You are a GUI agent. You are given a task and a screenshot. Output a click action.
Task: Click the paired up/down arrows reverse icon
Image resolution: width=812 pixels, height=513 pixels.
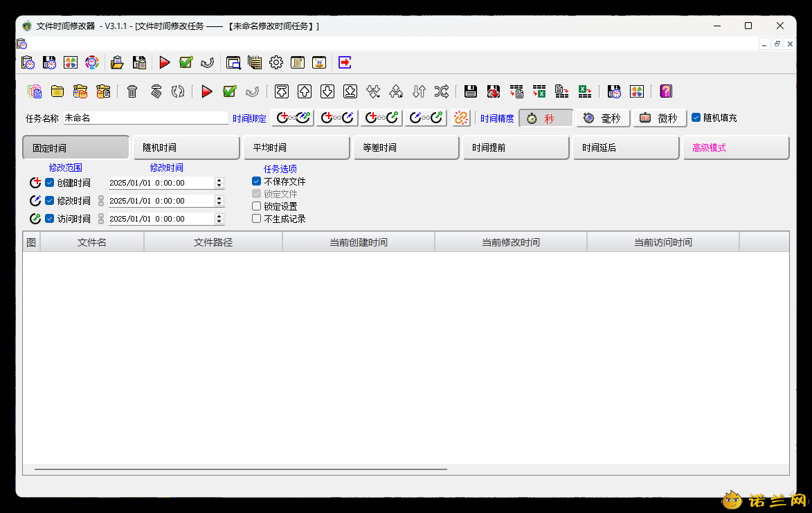[419, 91]
